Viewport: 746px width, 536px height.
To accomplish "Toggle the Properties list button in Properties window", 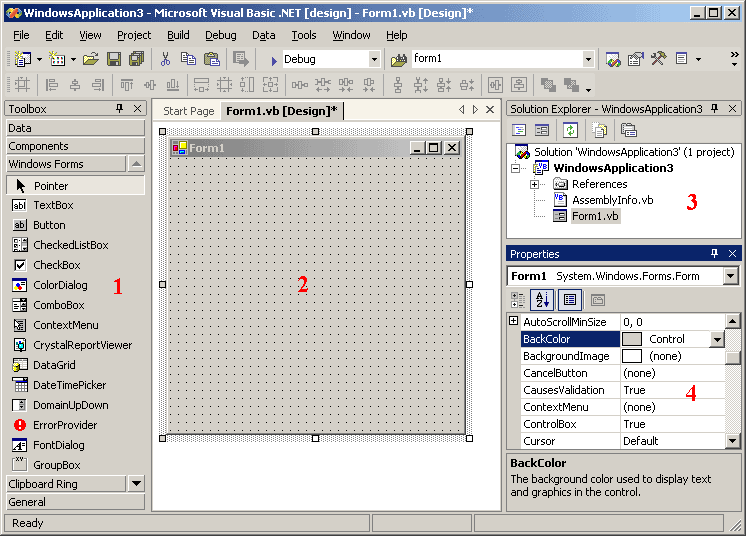I will (x=569, y=300).
